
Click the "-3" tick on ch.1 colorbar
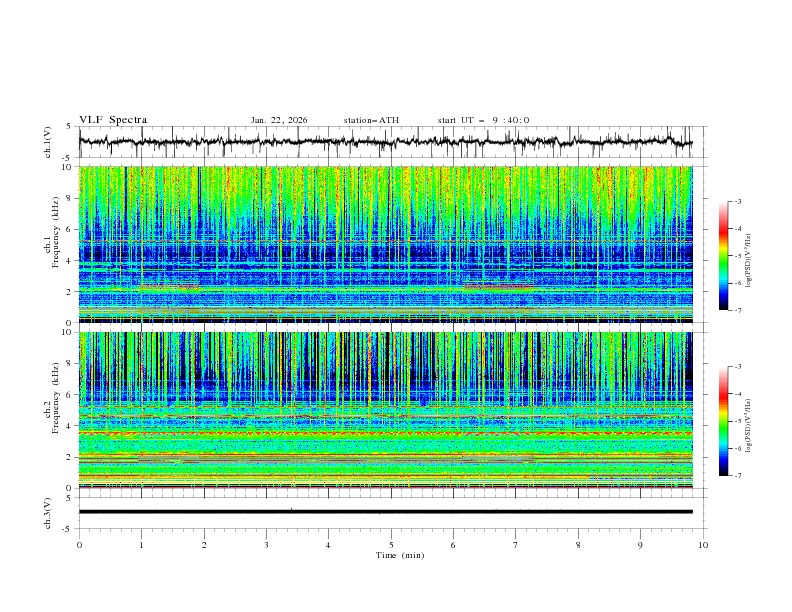coord(737,201)
